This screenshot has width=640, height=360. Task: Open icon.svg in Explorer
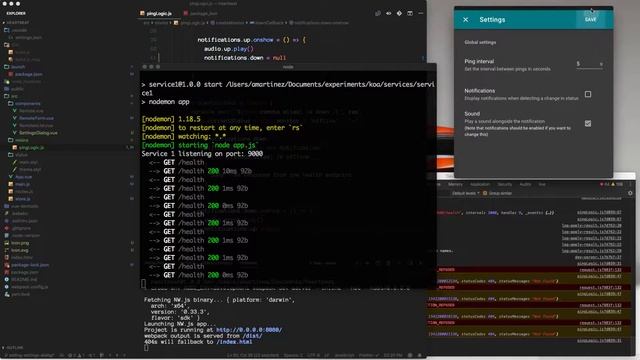[20, 251]
